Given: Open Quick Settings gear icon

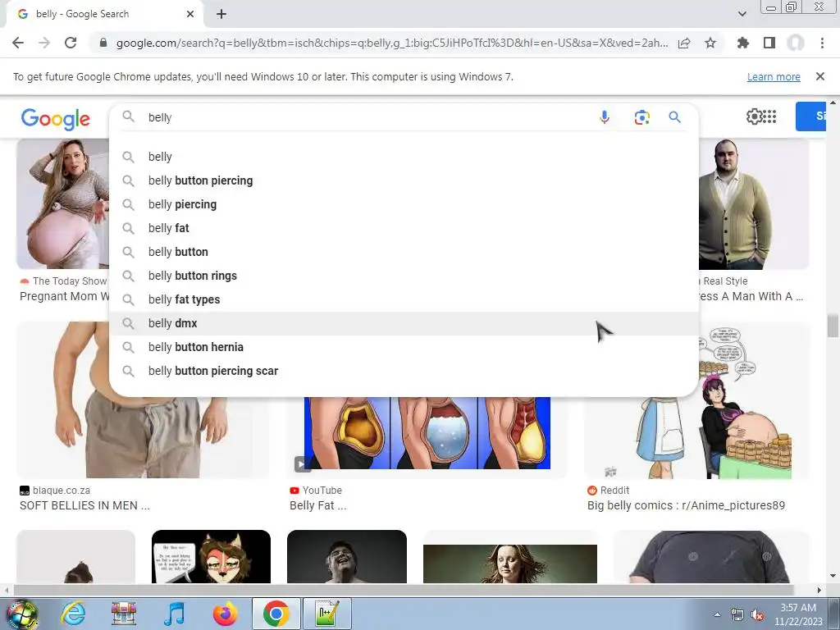Looking at the screenshot, I should coord(754,116).
